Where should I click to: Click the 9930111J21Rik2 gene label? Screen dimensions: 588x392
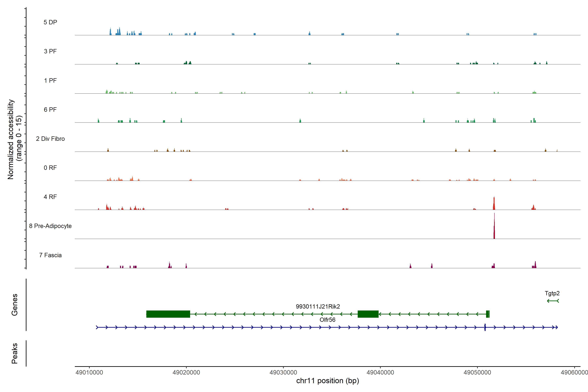(318, 307)
